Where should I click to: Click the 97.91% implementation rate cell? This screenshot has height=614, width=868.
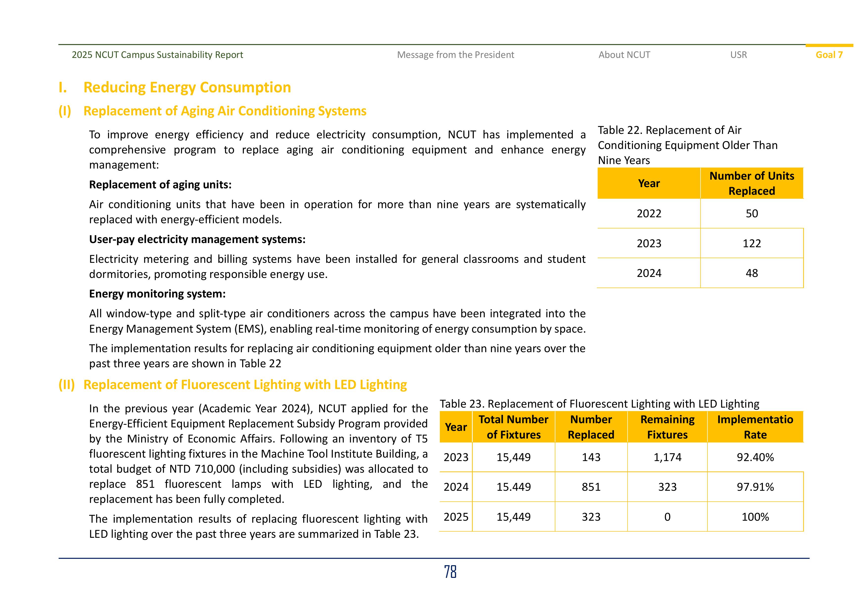coord(755,487)
